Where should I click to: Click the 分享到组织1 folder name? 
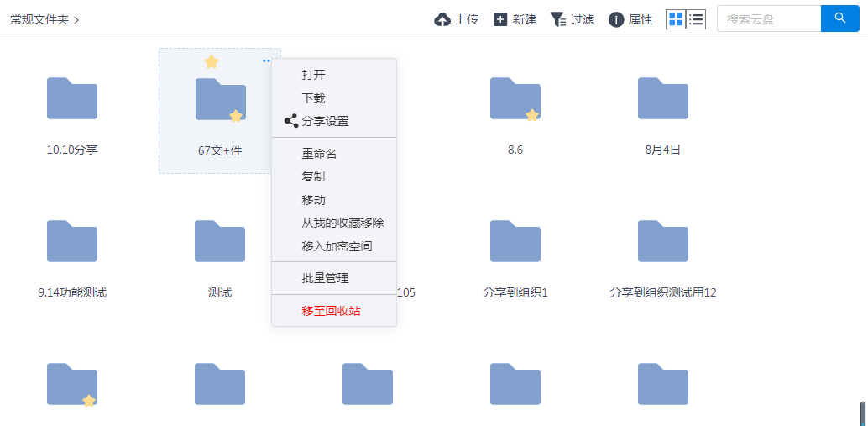point(515,292)
